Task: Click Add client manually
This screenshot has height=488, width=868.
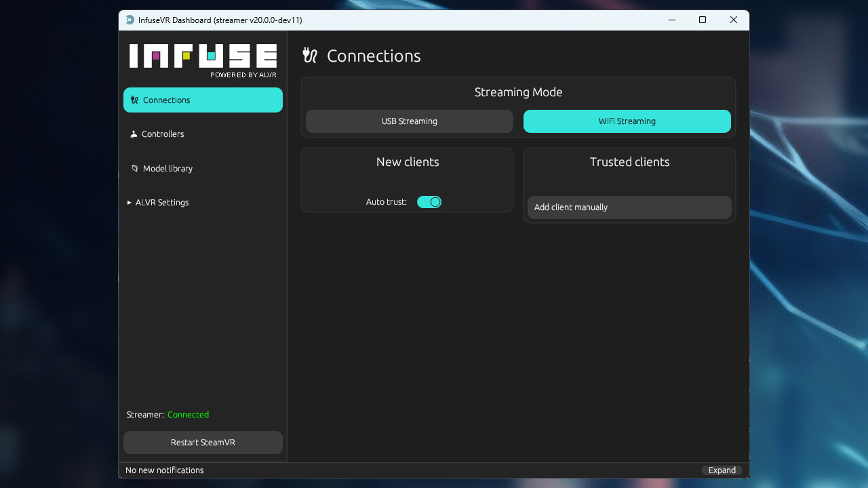Action: tap(629, 207)
